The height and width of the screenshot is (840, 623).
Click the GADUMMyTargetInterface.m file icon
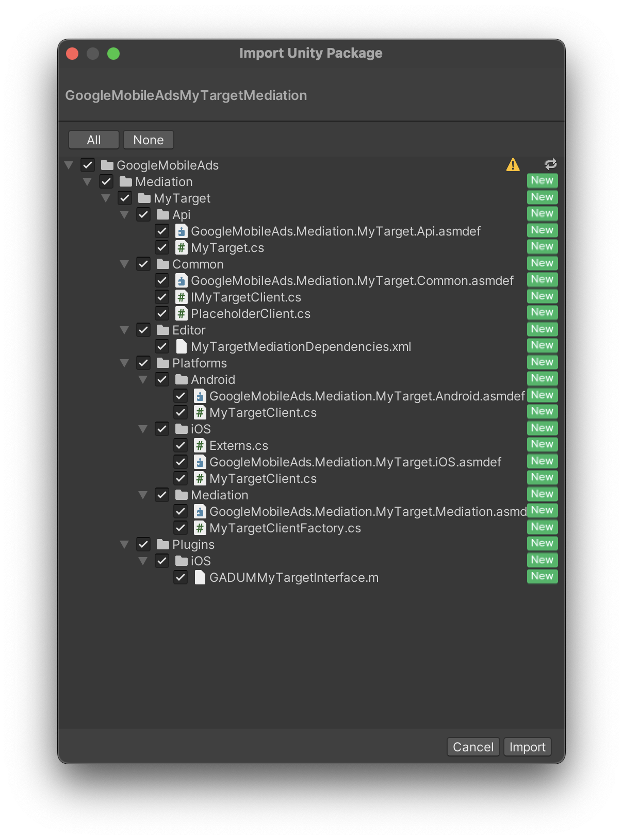coord(200,578)
